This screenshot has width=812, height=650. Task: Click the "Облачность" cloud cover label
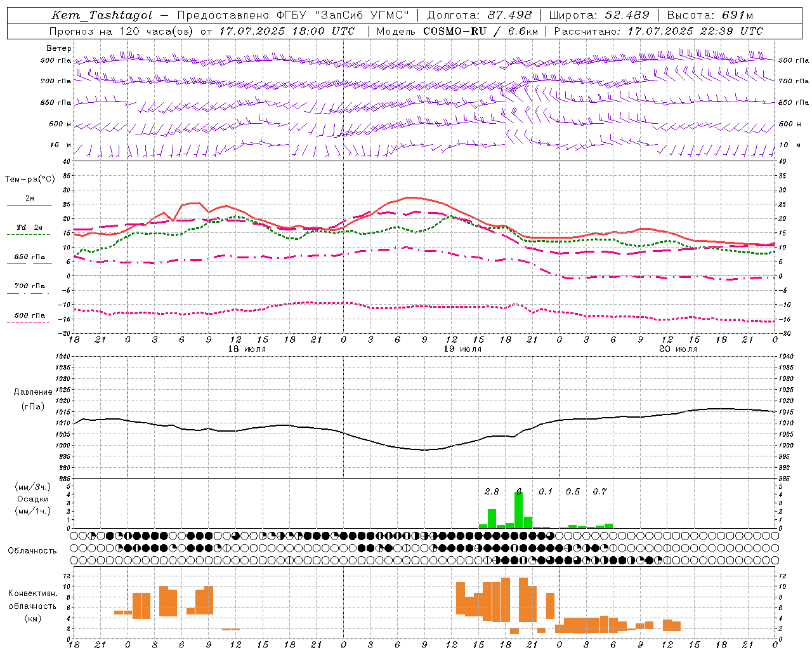click(x=32, y=551)
